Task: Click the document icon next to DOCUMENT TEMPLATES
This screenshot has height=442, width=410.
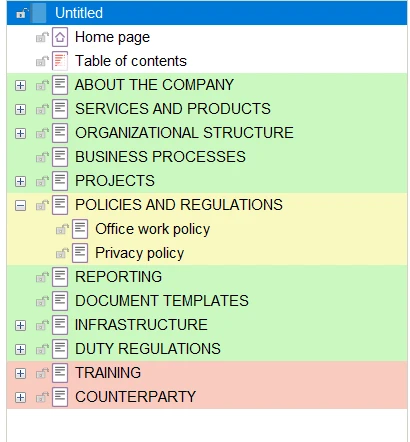Action: [60, 301]
